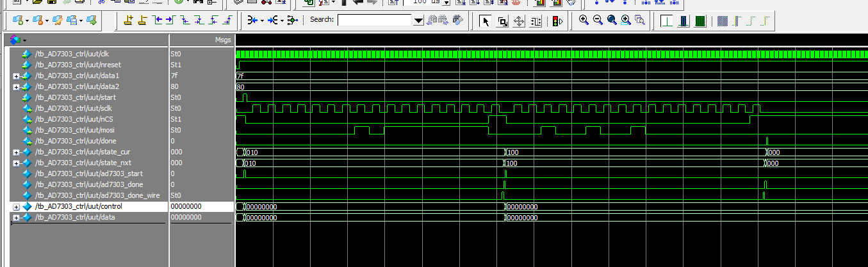Click the 80 value of data2

tap(174, 86)
